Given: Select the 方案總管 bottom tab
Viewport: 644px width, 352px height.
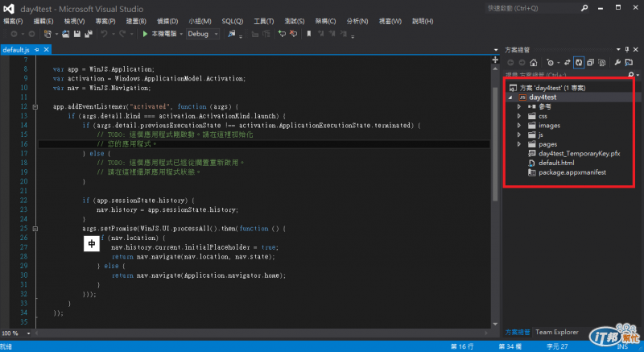Looking at the screenshot, I should click(x=518, y=333).
